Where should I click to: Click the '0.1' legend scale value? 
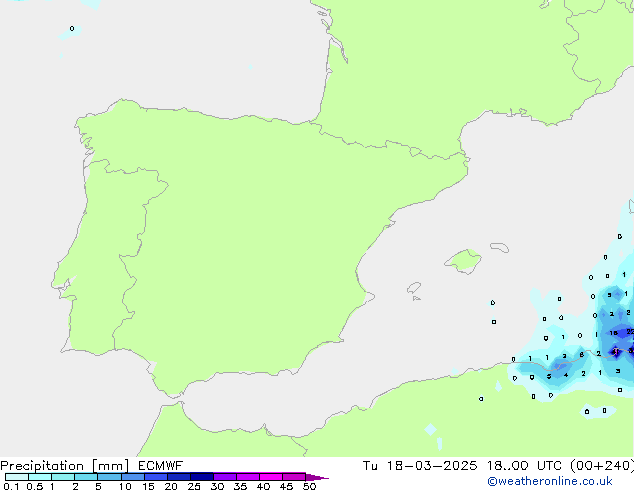pyautogui.click(x=11, y=486)
